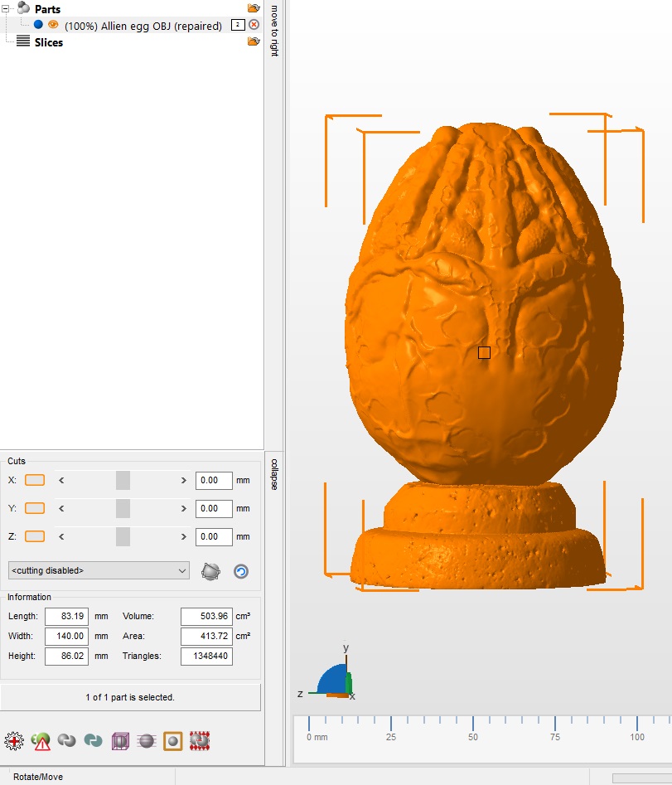Click inside the Length measurement field
The height and width of the screenshot is (785, 672).
67,616
